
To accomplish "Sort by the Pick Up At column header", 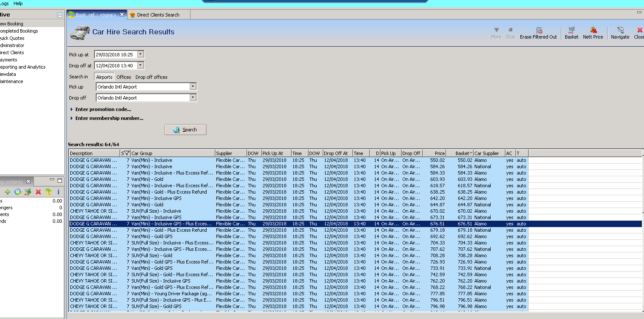I will [x=276, y=153].
